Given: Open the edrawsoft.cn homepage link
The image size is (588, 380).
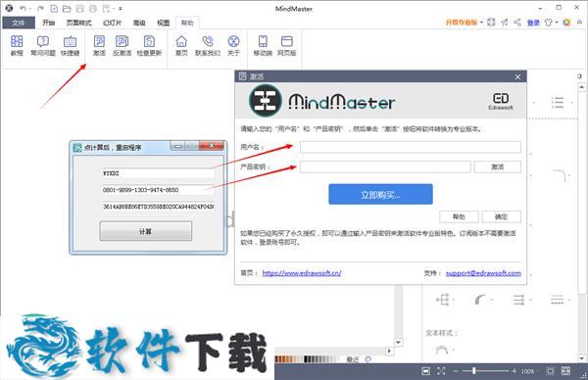Looking at the screenshot, I should click(x=302, y=273).
